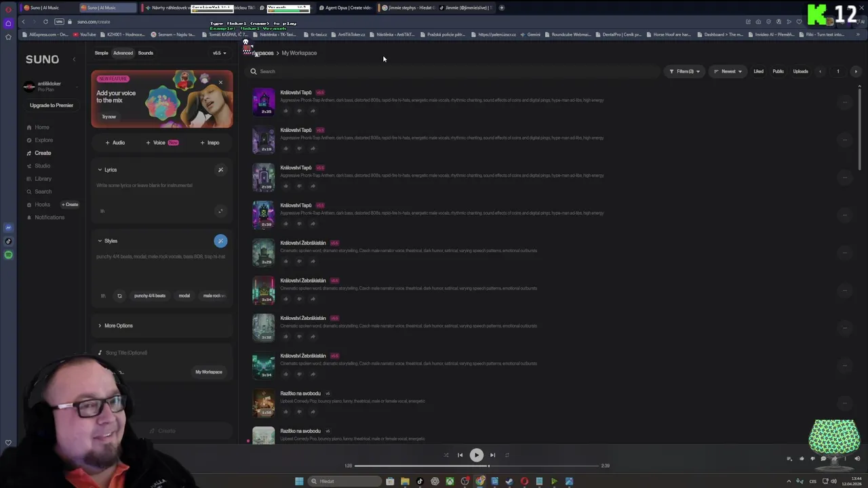Open the v5.5 model version dropdown

(219, 53)
